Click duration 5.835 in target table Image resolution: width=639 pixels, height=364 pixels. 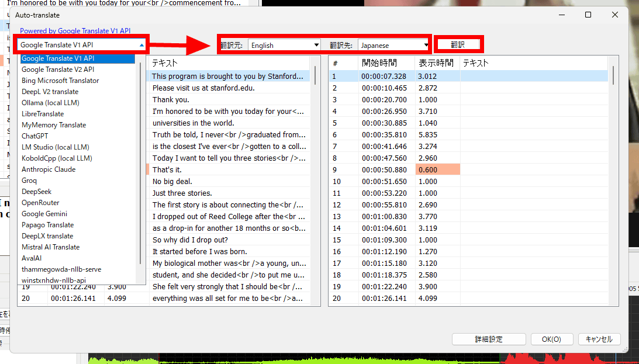click(427, 135)
